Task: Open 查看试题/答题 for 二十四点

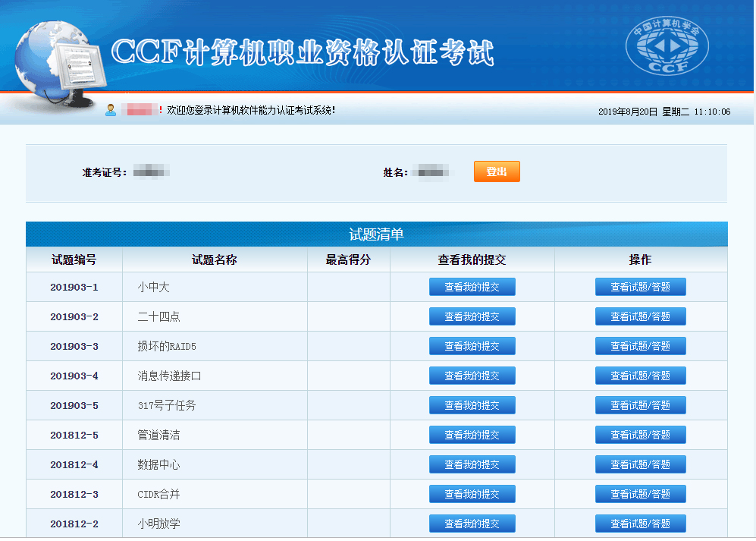Action: (x=640, y=316)
